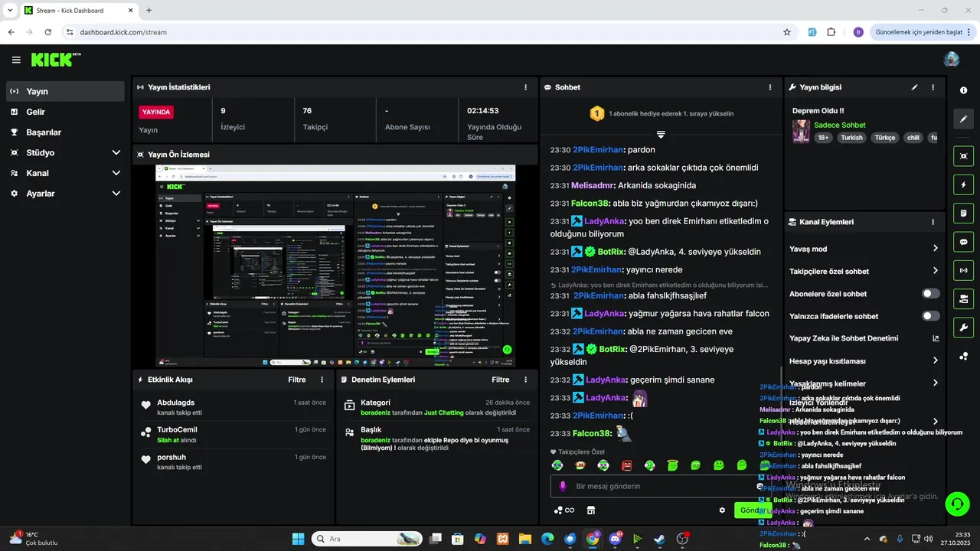Open Etkinlik Akışı three-dot menu

322,380
